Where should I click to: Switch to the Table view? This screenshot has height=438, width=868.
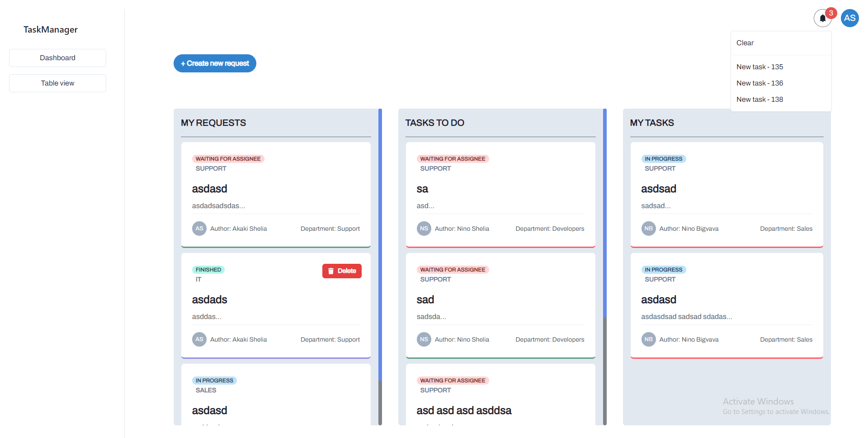[x=57, y=83]
